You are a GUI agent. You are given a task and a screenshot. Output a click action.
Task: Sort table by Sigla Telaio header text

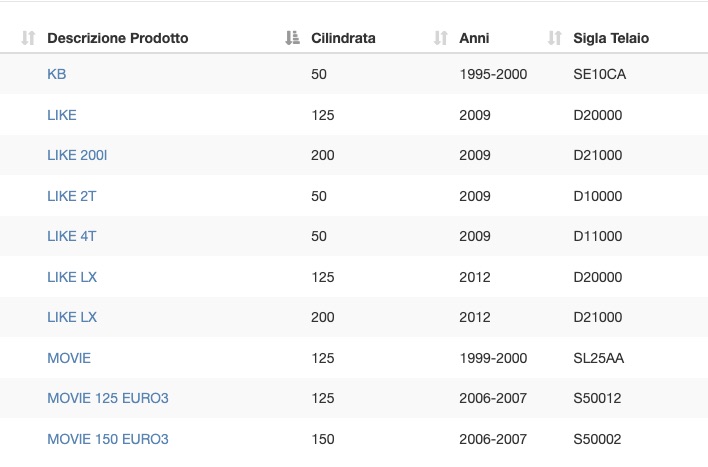(611, 38)
